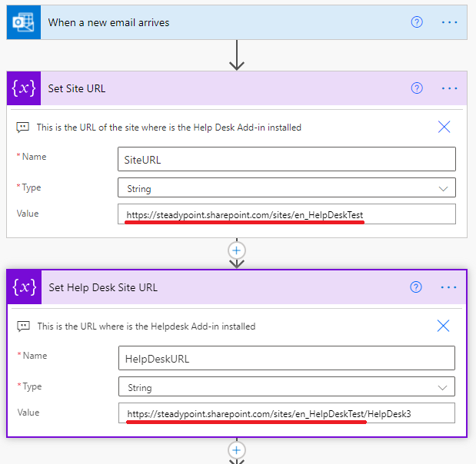476x464 pixels.
Task: Open help for 'When a new email arrives'
Action: (x=417, y=22)
